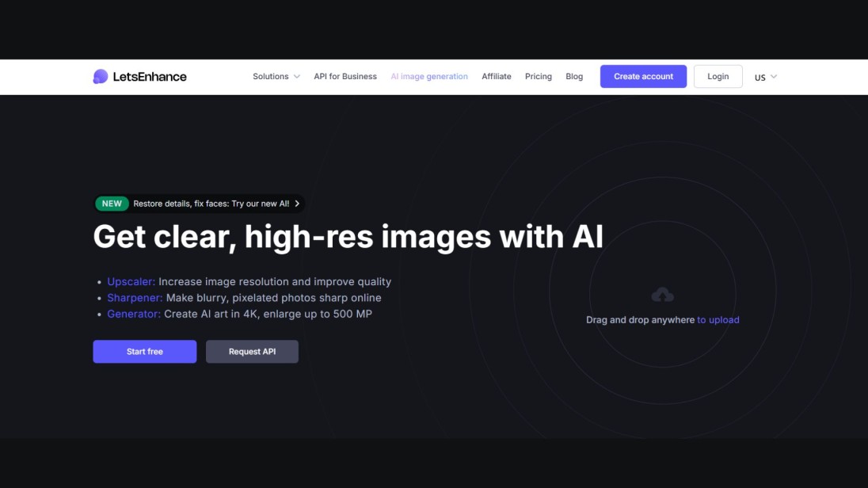The width and height of the screenshot is (868, 488).
Task: Click the Request API button
Action: click(x=252, y=352)
